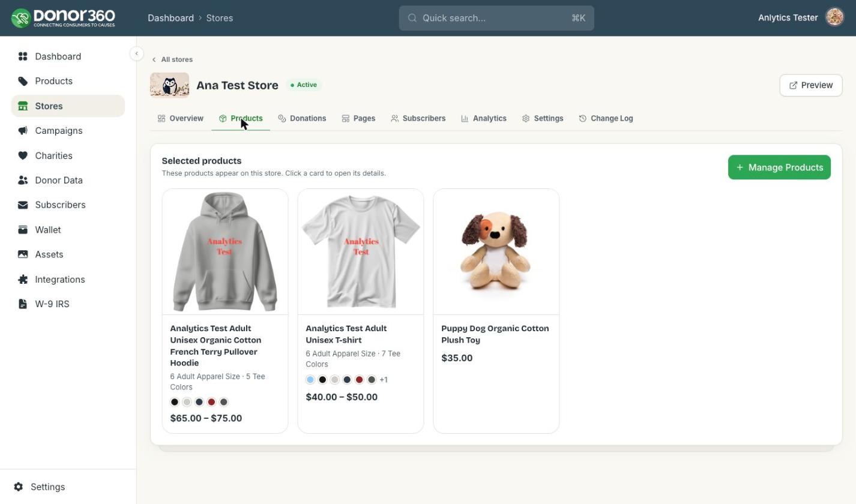This screenshot has height=504, width=856.
Task: Click the Dashboard breadcrumb link
Action: 170,18
